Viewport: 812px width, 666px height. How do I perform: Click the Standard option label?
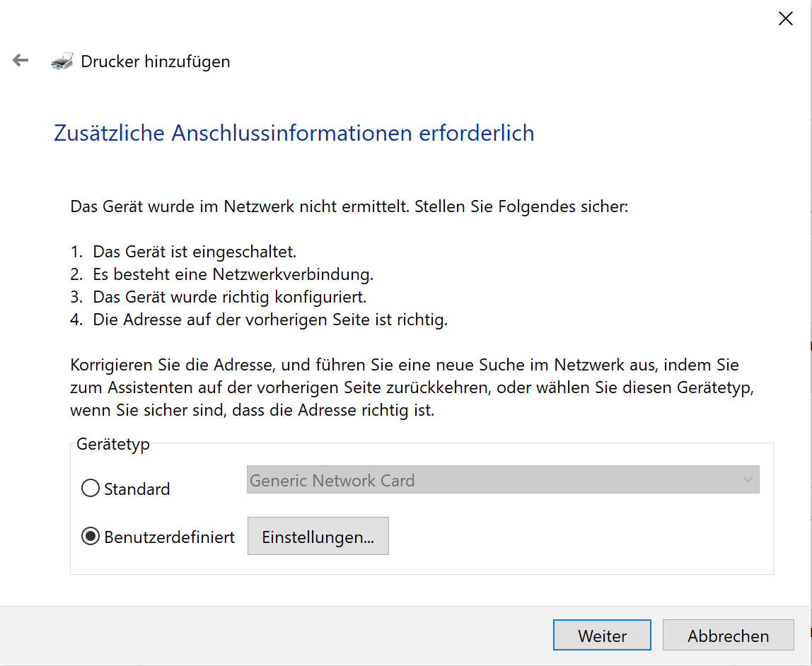point(137,489)
